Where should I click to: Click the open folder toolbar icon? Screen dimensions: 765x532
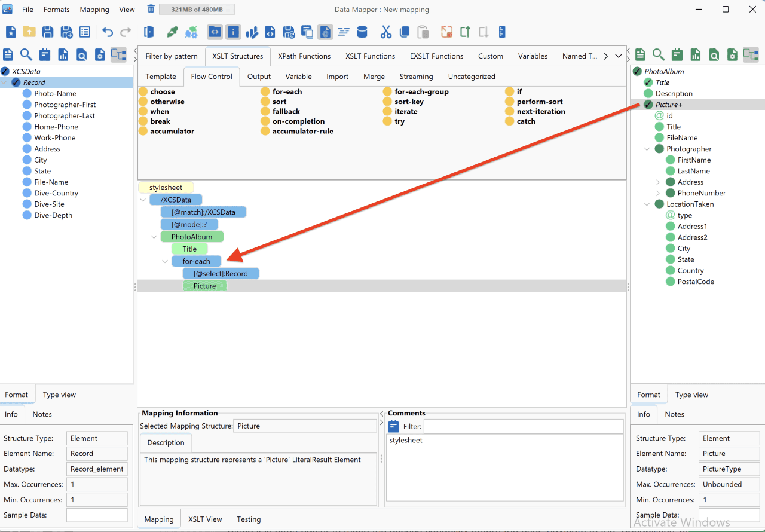tap(29, 32)
